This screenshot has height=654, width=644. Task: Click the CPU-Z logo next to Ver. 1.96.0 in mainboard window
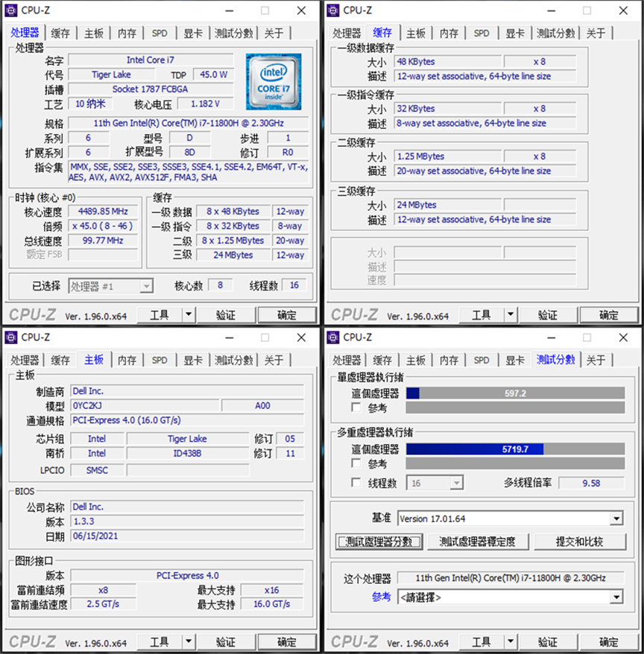pyautogui.click(x=32, y=641)
